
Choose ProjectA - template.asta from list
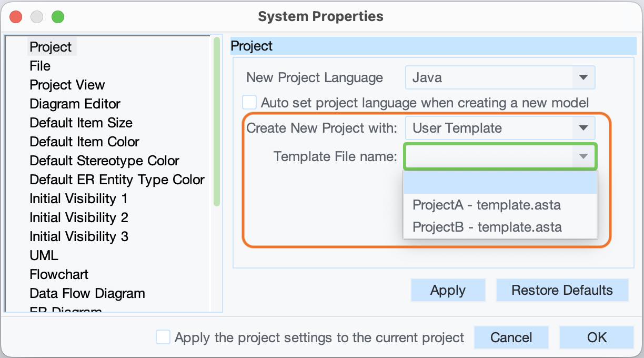point(486,205)
